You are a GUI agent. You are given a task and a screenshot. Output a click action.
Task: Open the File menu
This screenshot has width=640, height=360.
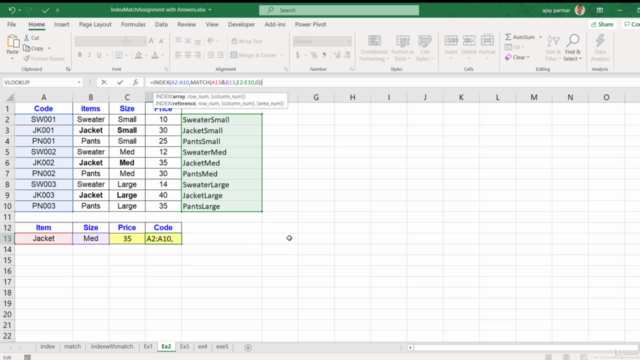point(11,24)
